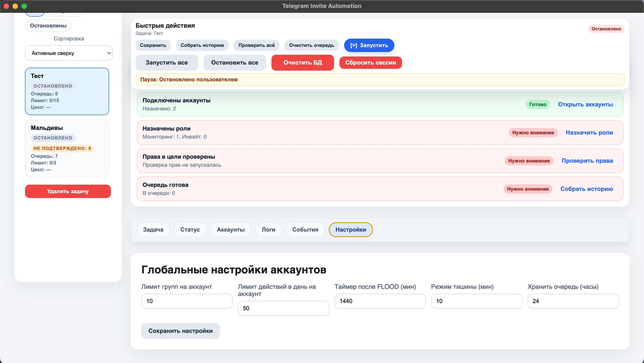Click Собрать историю in quick actions bar
Image resolution: width=644 pixels, height=363 pixels.
coord(202,45)
